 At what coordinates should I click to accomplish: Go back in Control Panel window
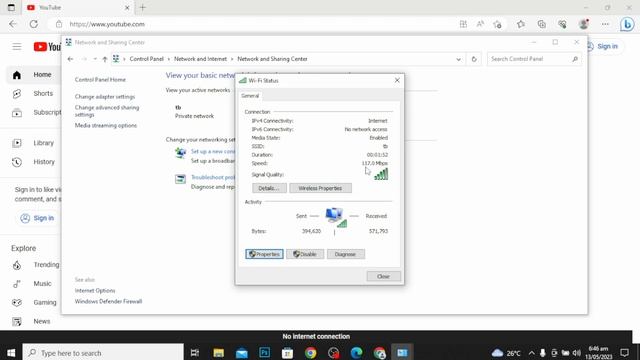(x=70, y=59)
